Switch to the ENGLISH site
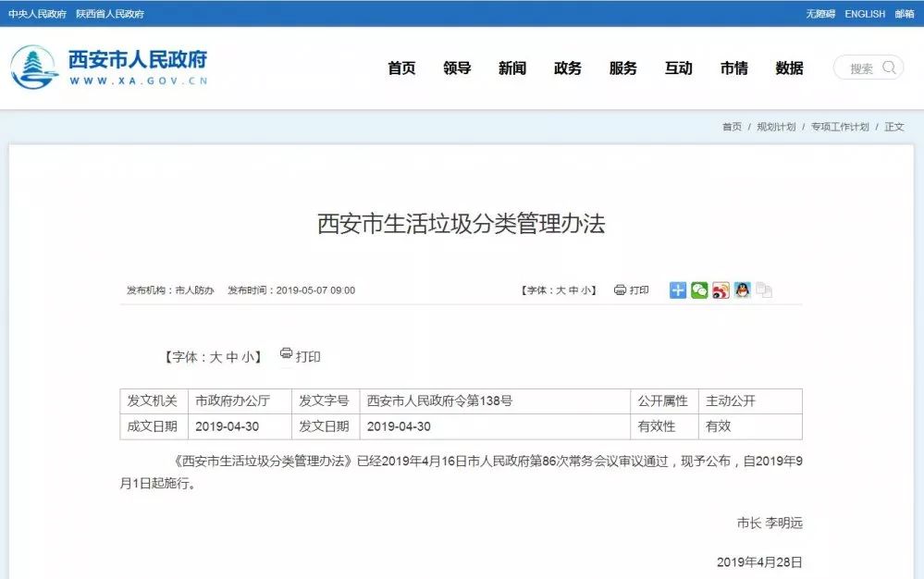Screen dimensions: 924x579 click(x=865, y=14)
